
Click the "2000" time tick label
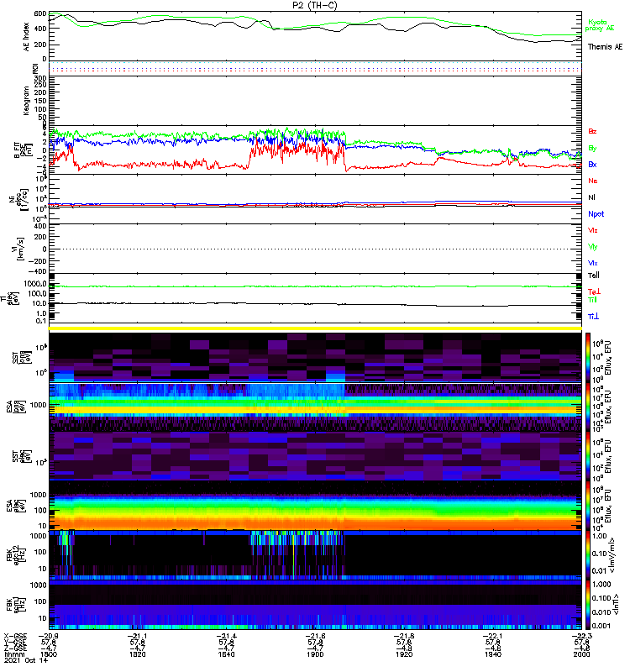pyautogui.click(x=581, y=654)
